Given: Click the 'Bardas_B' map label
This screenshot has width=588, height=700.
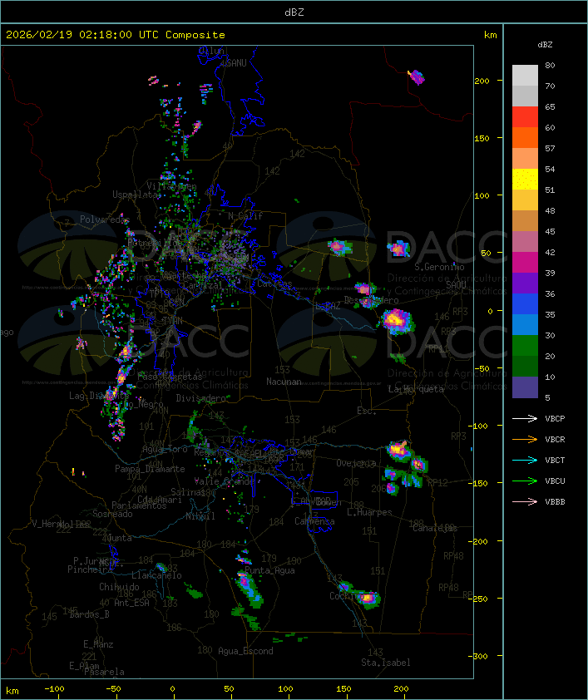Looking at the screenshot, I should pos(89,614).
